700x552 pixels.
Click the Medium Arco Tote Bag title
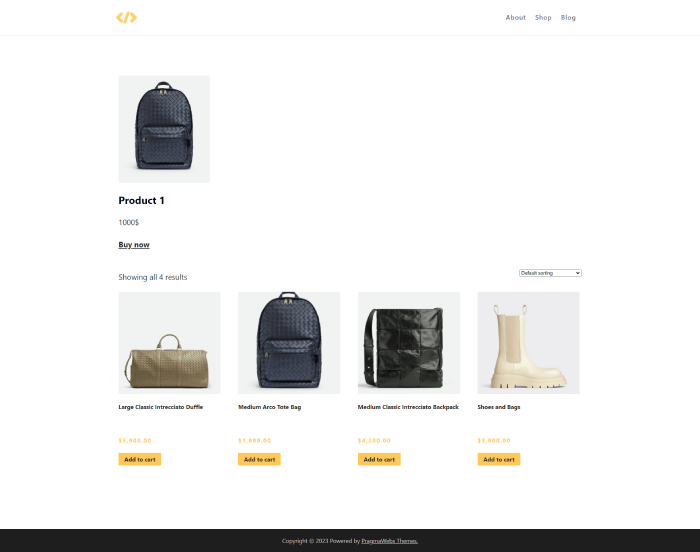[270, 407]
